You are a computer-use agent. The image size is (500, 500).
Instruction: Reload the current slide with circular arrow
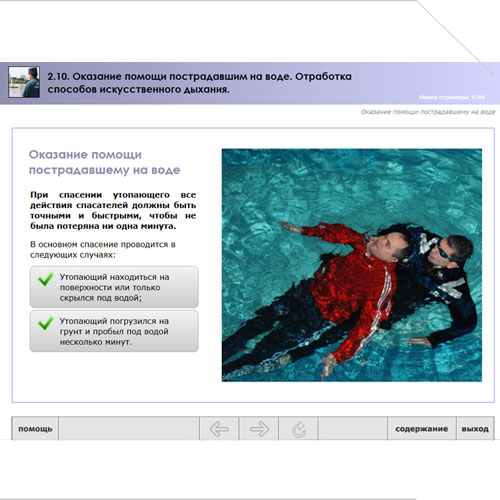click(x=299, y=429)
